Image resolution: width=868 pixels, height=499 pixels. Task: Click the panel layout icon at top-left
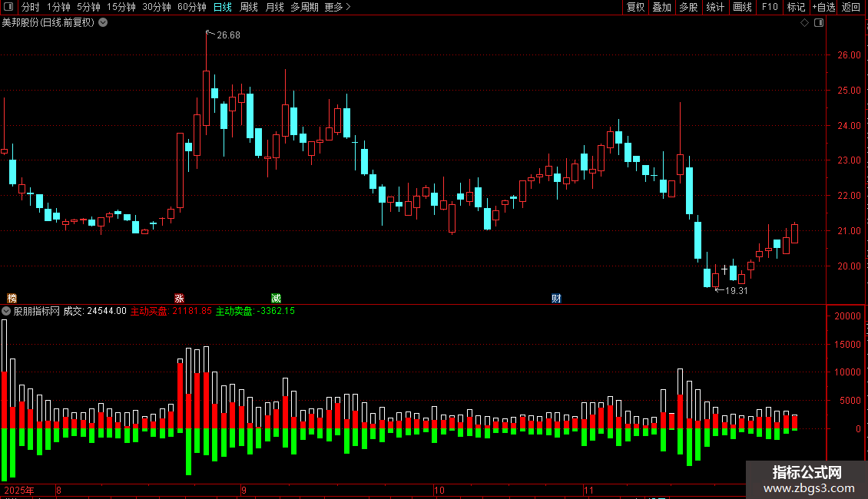(x=8, y=7)
